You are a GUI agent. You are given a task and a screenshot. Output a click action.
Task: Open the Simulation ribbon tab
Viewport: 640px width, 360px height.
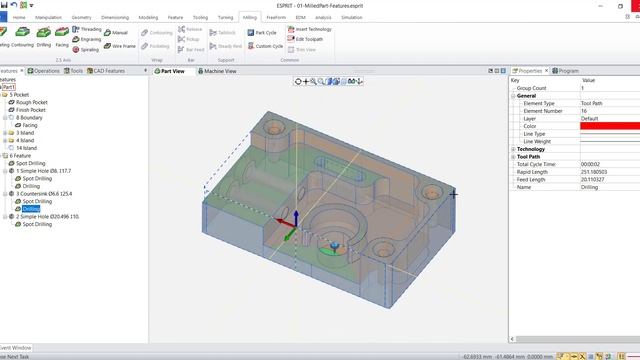point(351,18)
